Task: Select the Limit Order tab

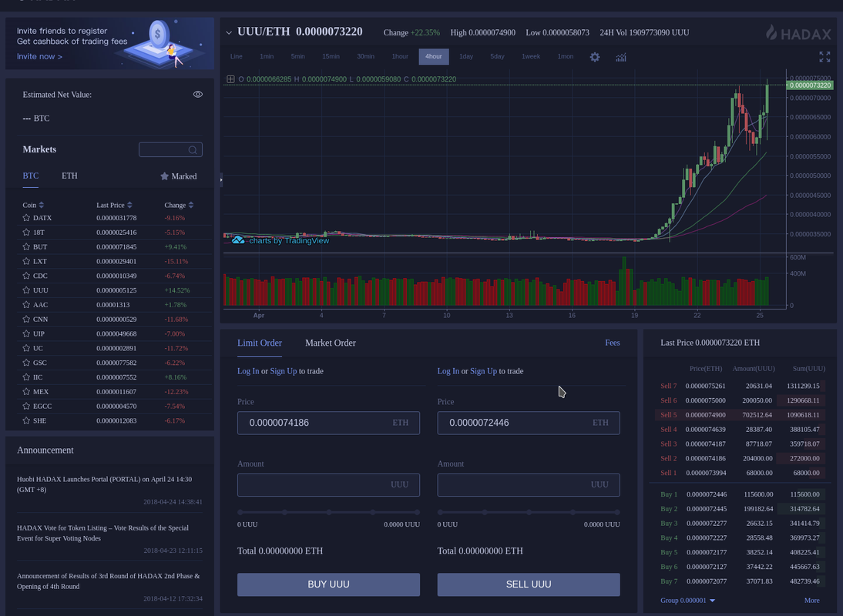Action: (x=260, y=343)
